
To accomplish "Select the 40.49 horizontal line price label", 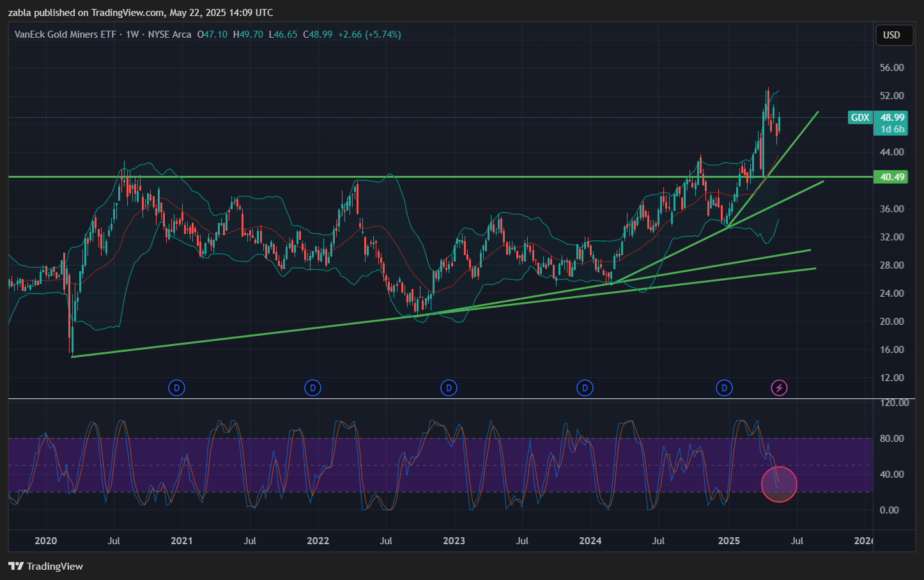I will [x=892, y=177].
